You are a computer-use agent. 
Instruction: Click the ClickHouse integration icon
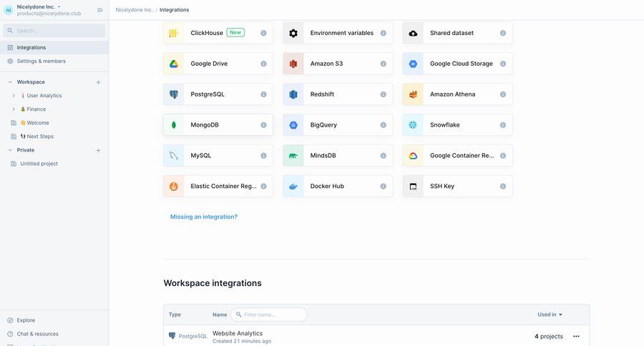[174, 33]
